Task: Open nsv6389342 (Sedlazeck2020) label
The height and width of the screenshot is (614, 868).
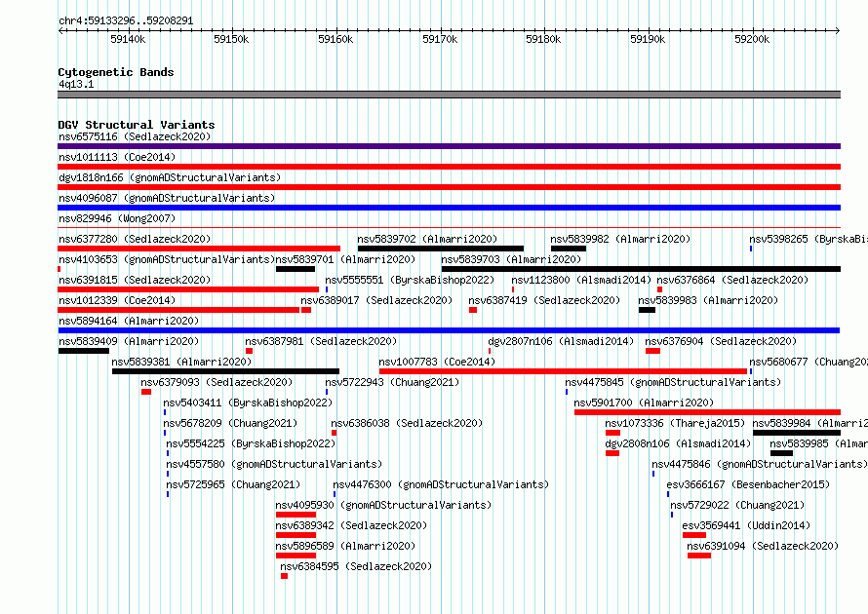Action: pos(351,525)
